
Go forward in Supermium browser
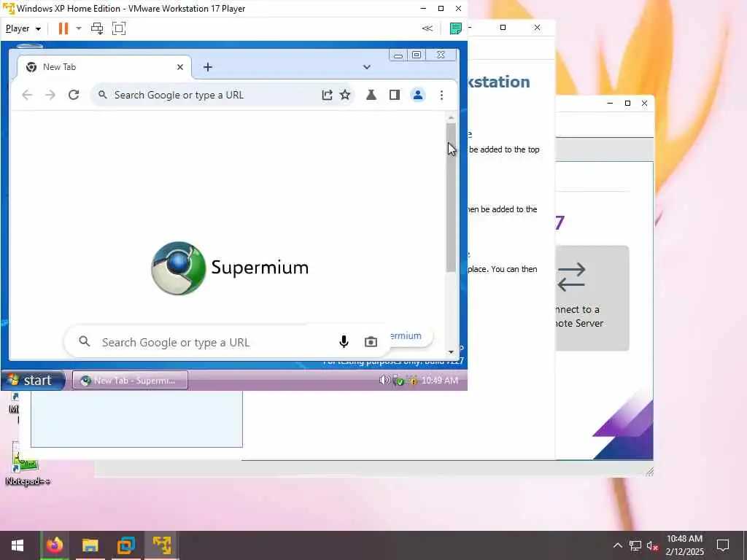(50, 95)
